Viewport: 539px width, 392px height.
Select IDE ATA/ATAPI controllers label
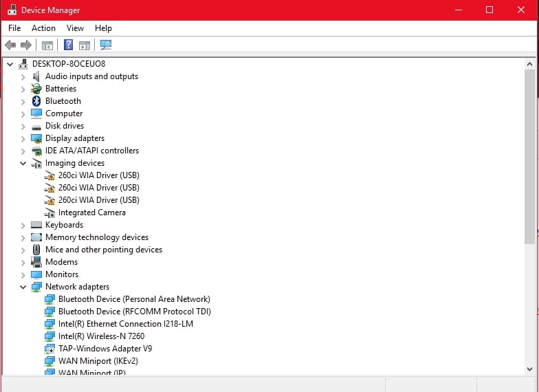pos(92,151)
